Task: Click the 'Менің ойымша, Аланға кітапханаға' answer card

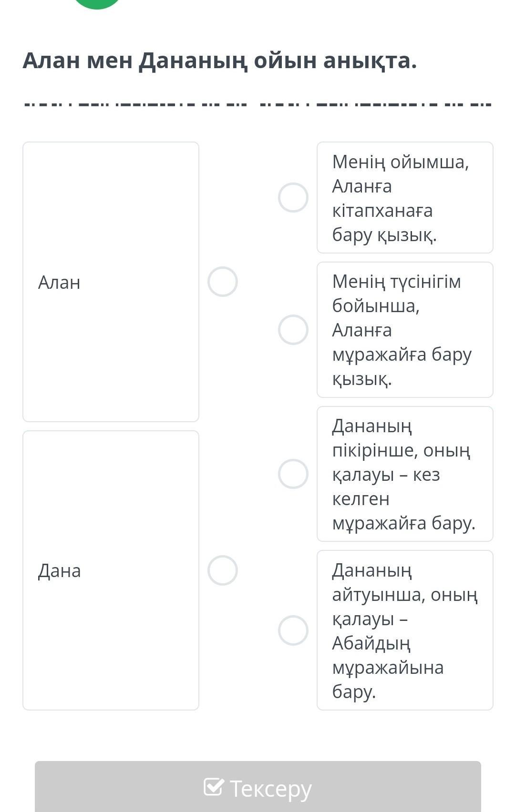Action: pyautogui.click(x=405, y=197)
